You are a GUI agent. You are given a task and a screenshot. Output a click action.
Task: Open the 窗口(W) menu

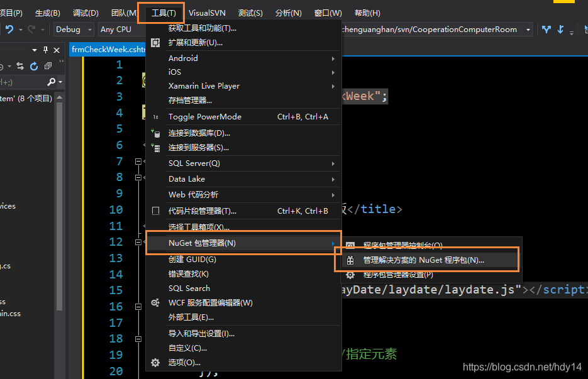click(328, 13)
